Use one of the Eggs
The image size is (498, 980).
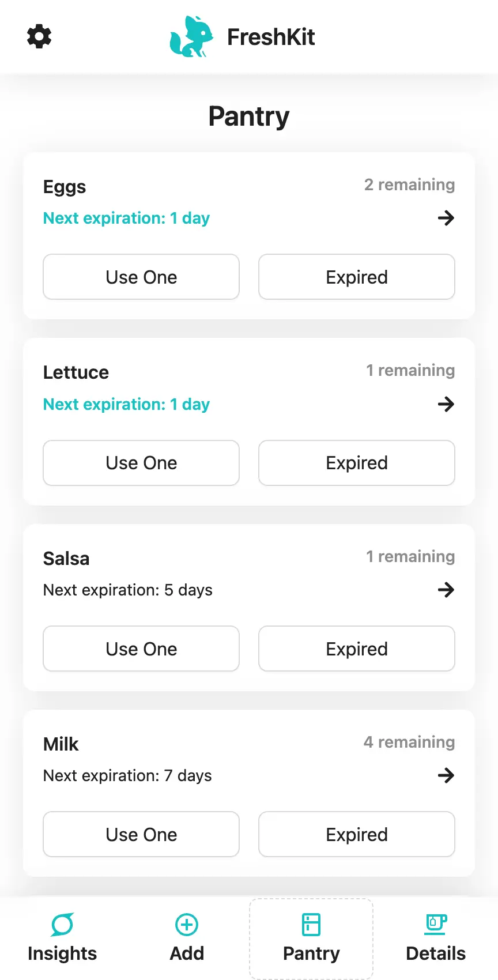point(141,277)
